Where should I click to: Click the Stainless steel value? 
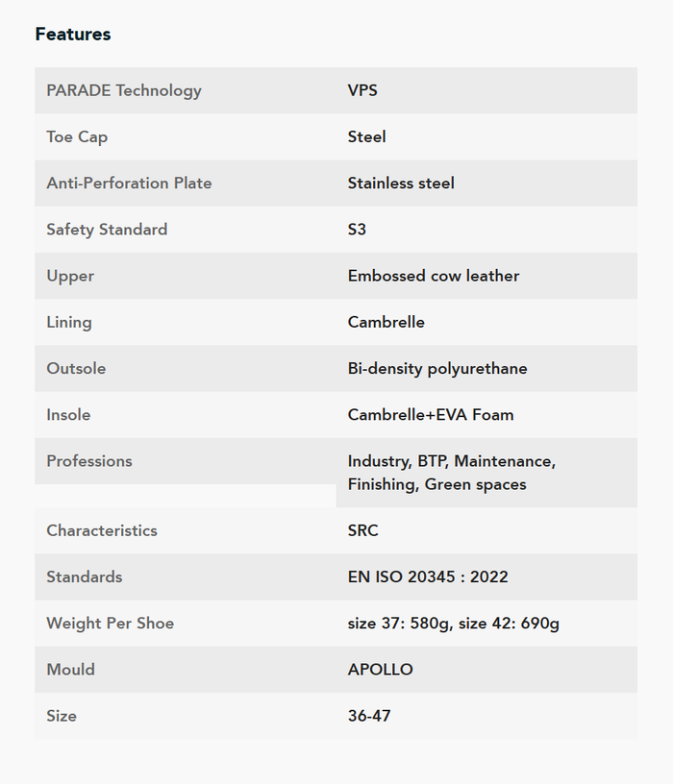[401, 183]
